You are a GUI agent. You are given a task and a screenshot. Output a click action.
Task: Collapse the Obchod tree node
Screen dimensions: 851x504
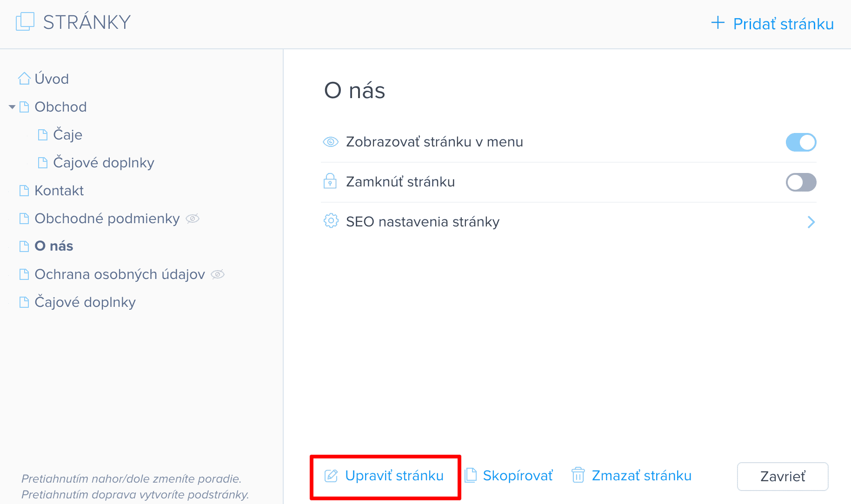click(12, 107)
